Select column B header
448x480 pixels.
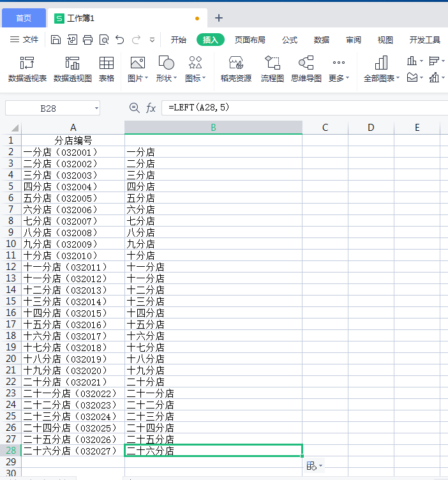tap(213, 128)
